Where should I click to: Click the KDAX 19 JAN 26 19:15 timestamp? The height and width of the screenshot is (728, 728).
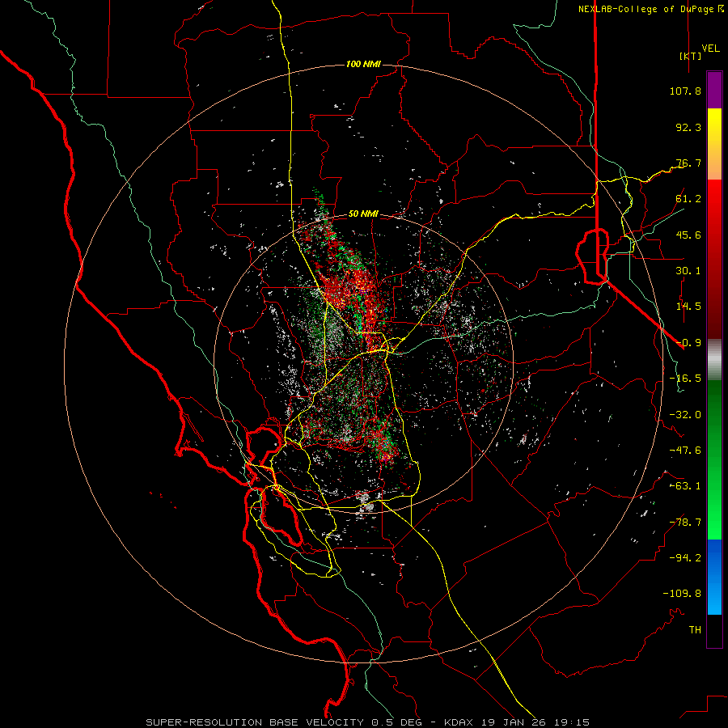pos(517,722)
